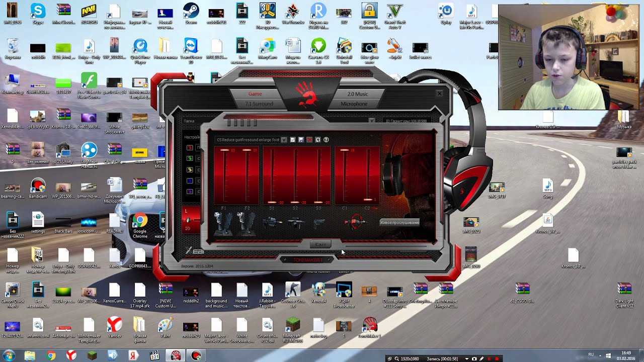The width and height of the screenshot is (644, 362).
Task: Open TeamViewer 10 desktop shortcut
Action: tap(191, 51)
